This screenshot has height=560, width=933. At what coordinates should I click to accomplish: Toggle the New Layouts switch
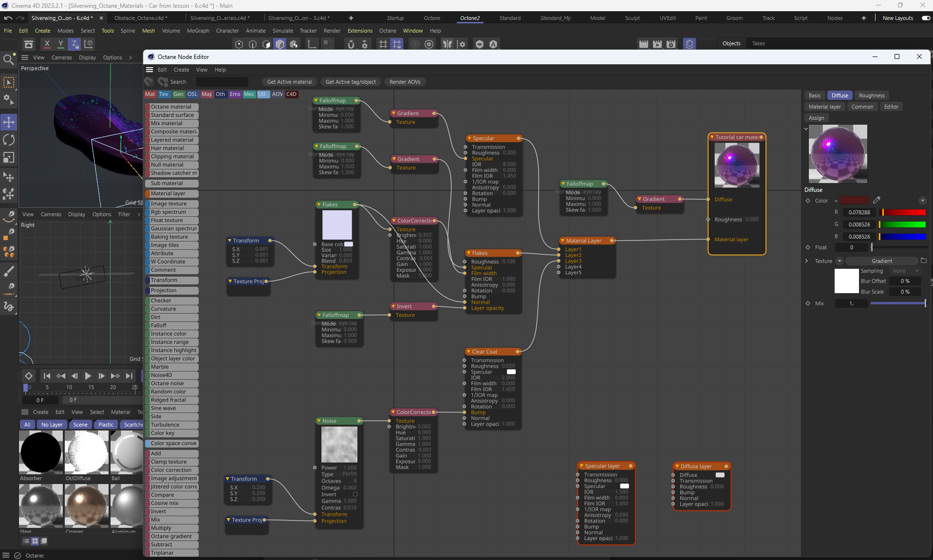coord(926,18)
